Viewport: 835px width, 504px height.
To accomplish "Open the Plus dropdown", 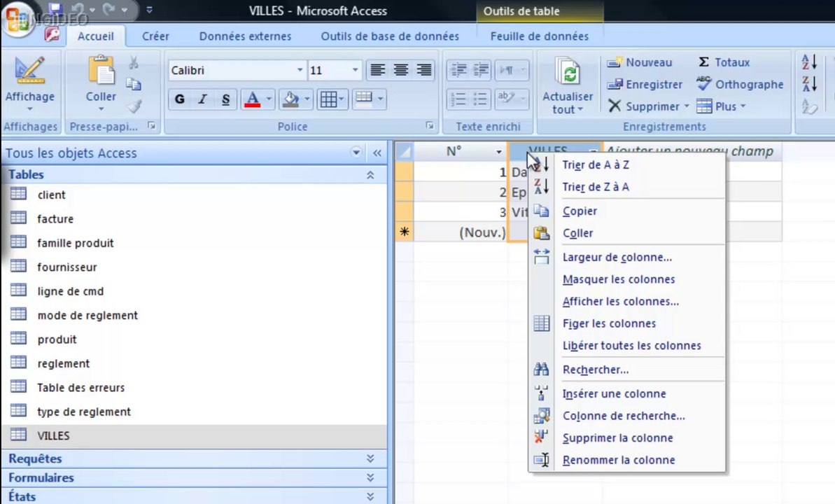I will [x=721, y=106].
